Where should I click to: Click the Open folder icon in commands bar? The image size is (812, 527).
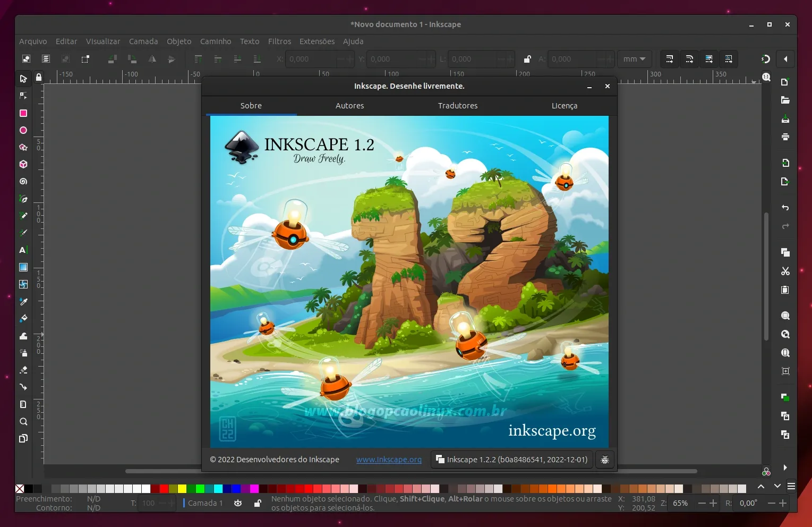coord(785,100)
